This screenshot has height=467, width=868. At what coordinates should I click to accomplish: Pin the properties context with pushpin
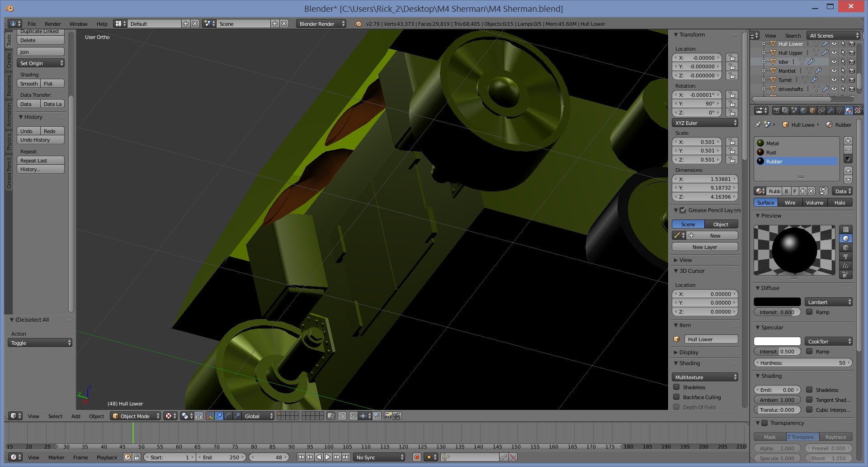tap(758, 124)
